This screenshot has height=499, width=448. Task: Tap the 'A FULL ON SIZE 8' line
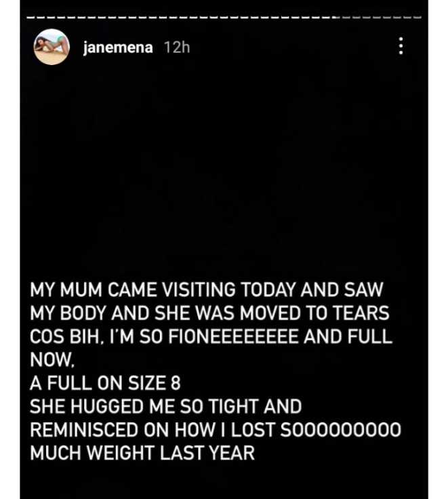[x=105, y=383]
